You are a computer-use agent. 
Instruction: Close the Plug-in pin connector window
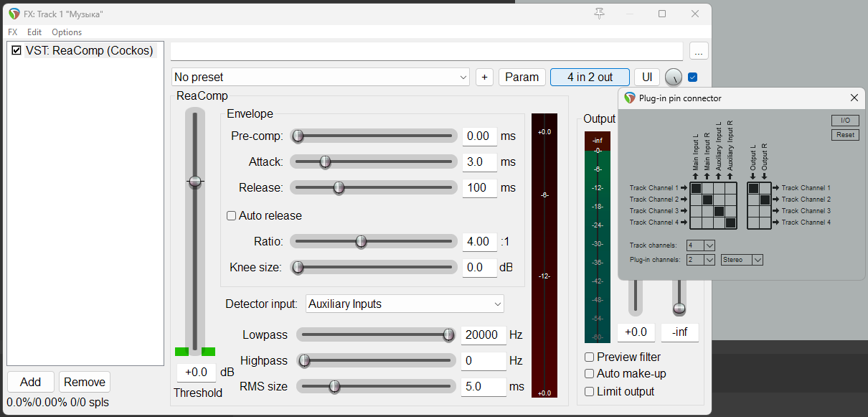[x=854, y=98]
